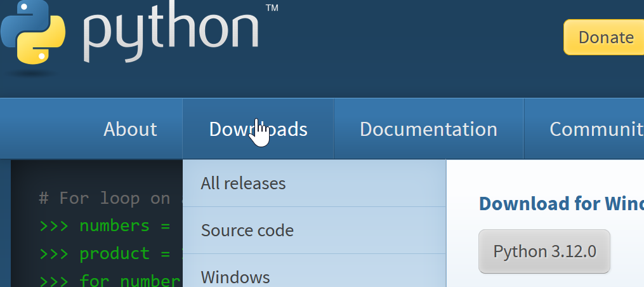
Task: Click the '>>> numbers =' code line
Action: pos(104,226)
